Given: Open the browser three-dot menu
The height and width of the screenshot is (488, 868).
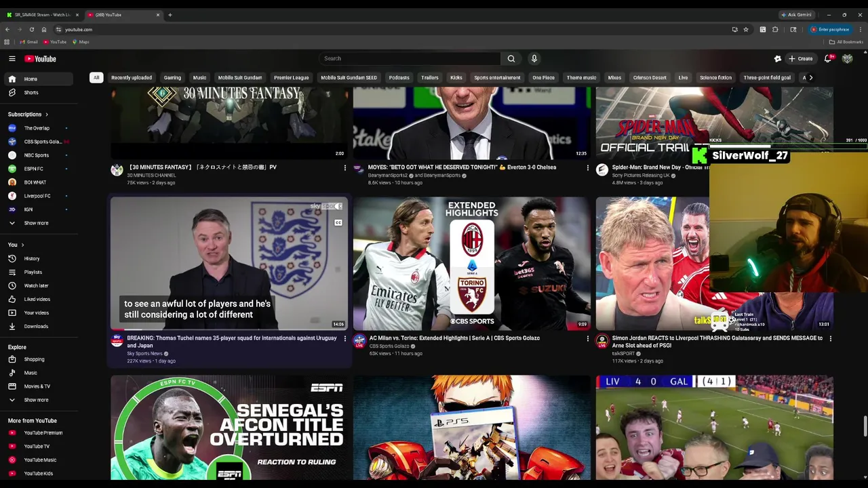Looking at the screenshot, I should tap(861, 29).
